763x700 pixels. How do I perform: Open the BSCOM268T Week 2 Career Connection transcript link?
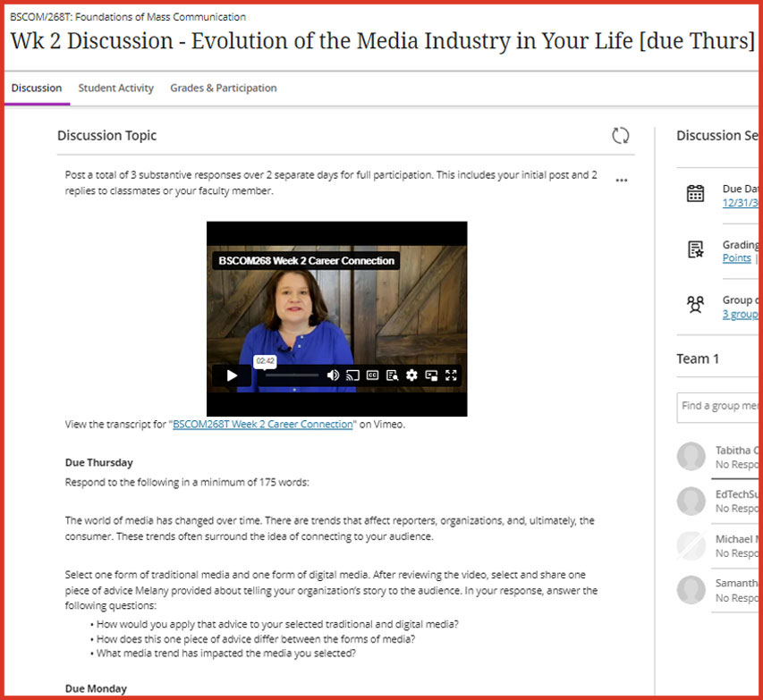point(263,425)
